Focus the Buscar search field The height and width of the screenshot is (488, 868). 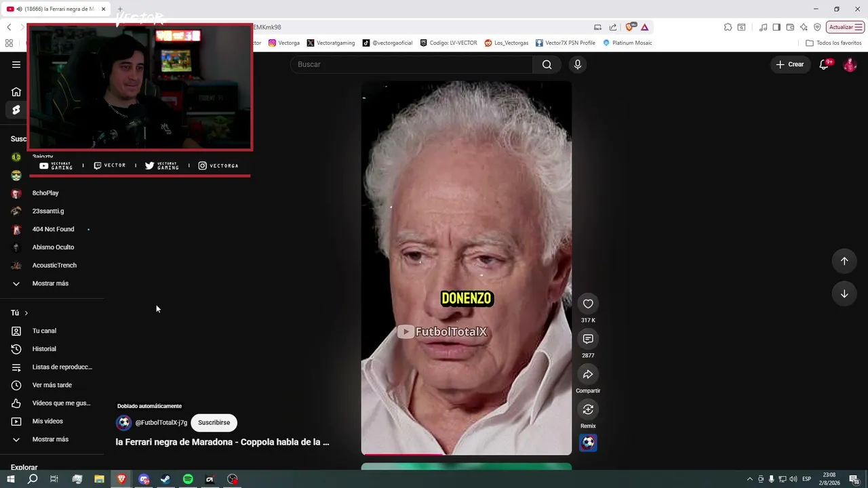[412, 64]
